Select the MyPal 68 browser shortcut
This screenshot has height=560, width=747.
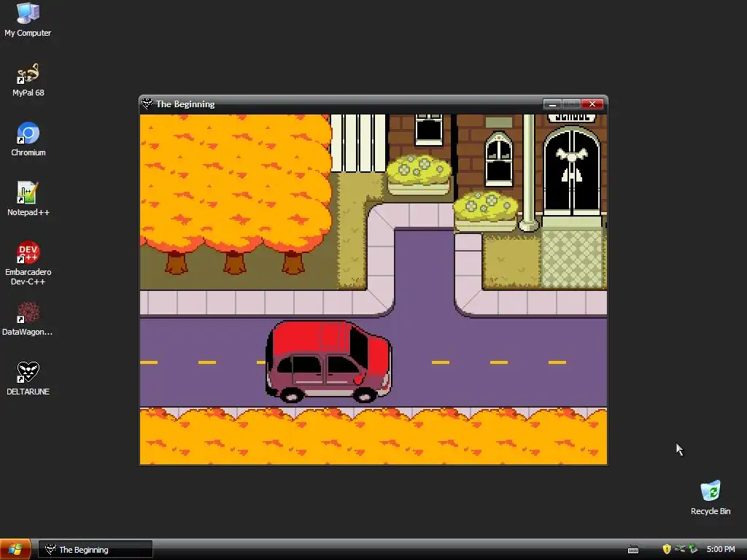pyautogui.click(x=28, y=80)
